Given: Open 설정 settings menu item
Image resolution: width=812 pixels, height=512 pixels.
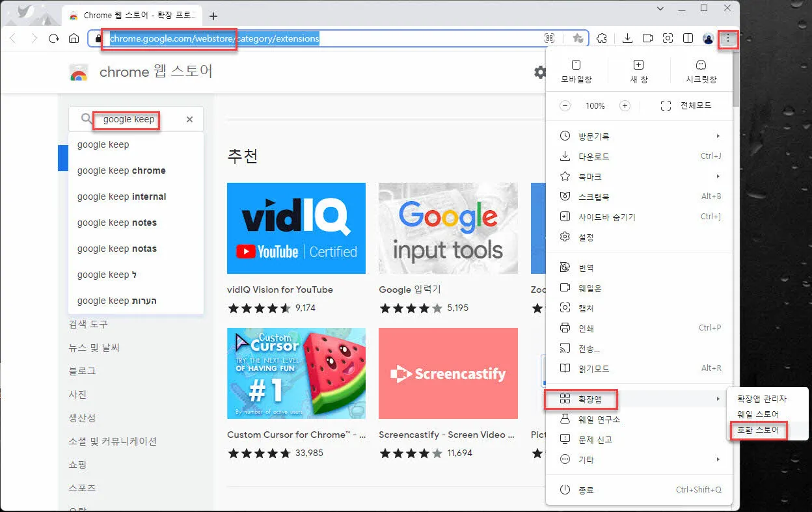Looking at the screenshot, I should click(x=640, y=237).
